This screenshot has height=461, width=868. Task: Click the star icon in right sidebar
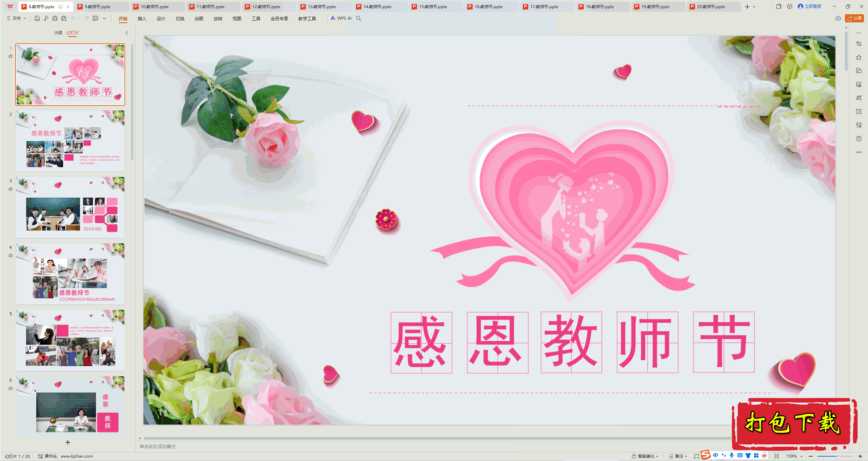(x=859, y=57)
